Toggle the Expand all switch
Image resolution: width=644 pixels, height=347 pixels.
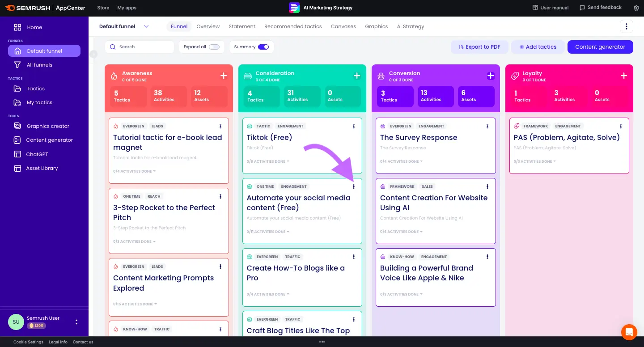pos(214,47)
